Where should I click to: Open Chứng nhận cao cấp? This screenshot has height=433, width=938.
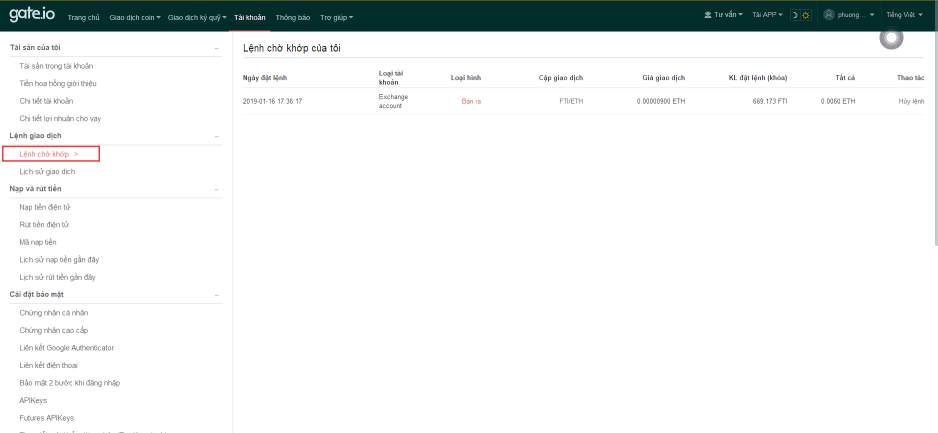(x=54, y=330)
